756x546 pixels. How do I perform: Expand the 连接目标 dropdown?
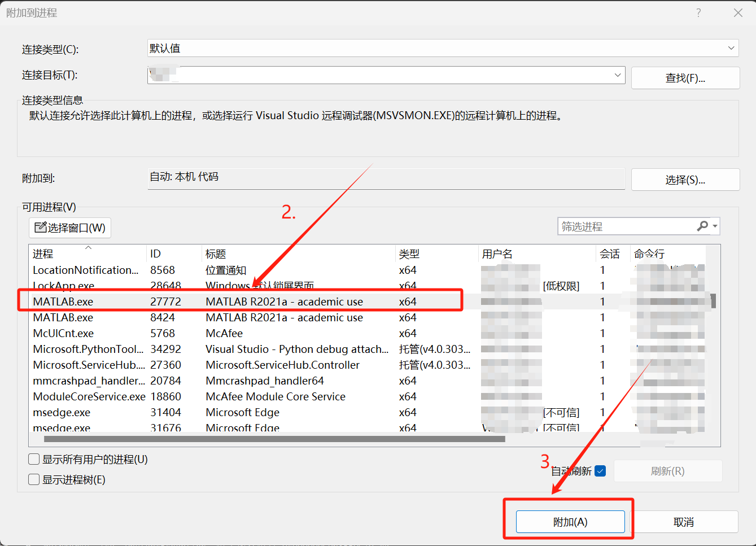pyautogui.click(x=617, y=75)
